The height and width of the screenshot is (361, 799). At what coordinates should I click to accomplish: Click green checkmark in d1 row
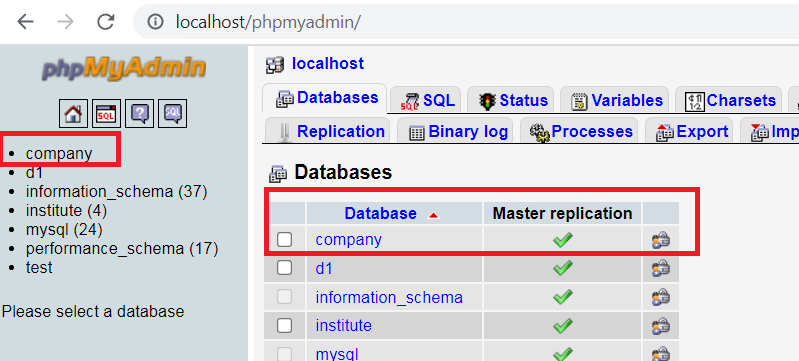563,268
